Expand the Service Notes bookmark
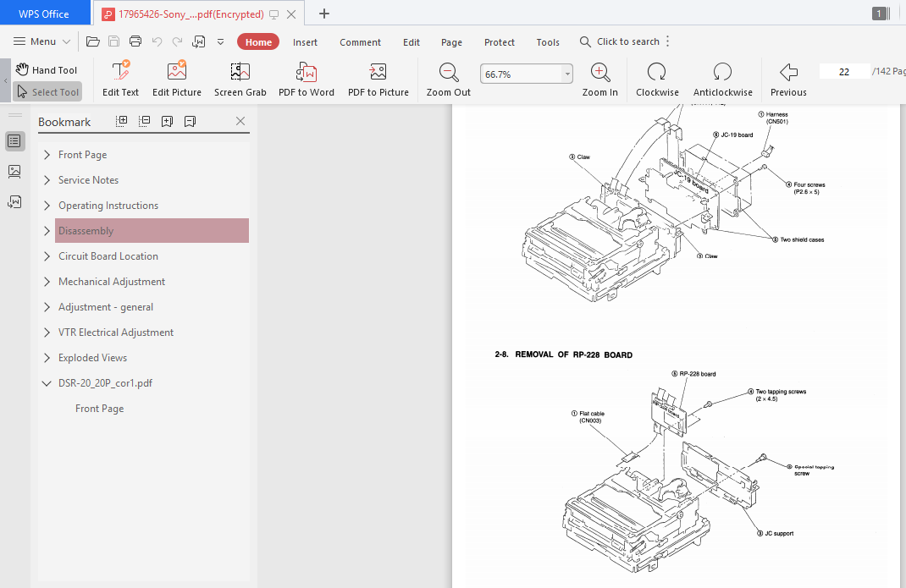The image size is (906, 588). pos(47,180)
